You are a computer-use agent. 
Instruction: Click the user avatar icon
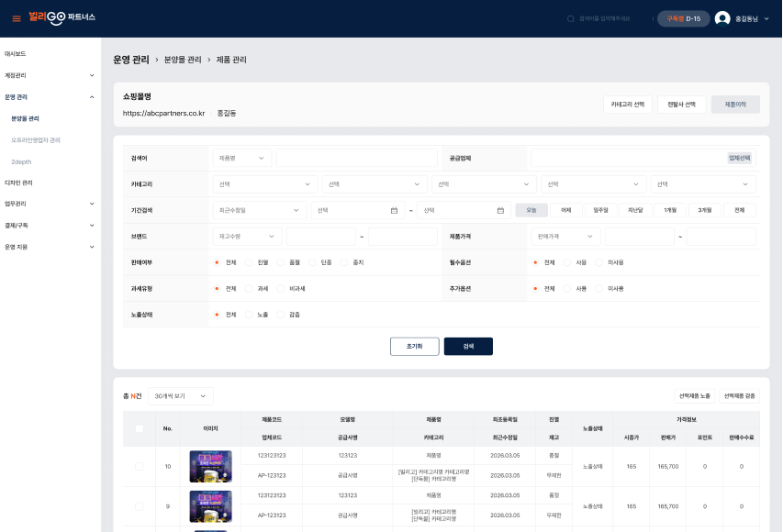tap(722, 18)
